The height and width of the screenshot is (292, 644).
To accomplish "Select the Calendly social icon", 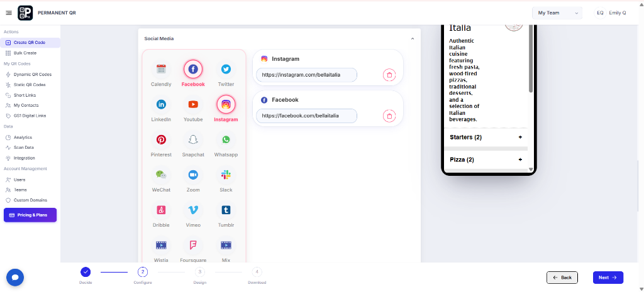I will click(x=161, y=69).
